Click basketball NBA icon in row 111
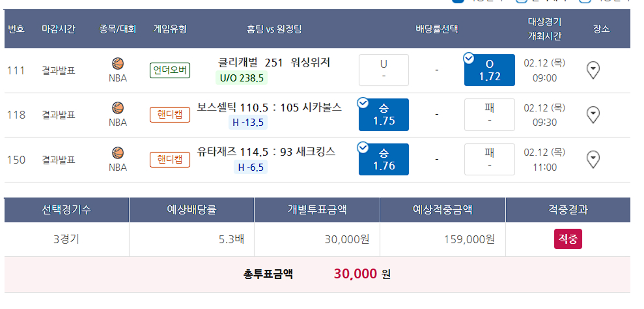This screenshot has width=644, height=309. pos(118,64)
